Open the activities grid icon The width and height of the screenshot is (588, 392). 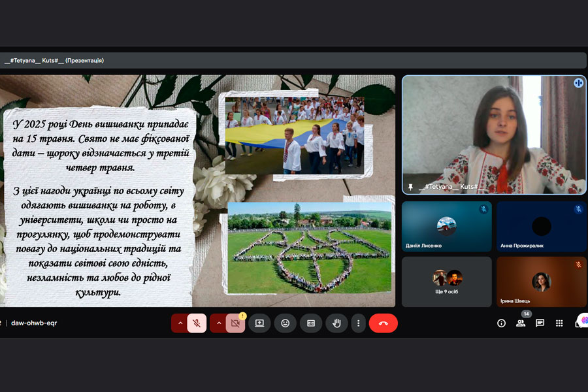coord(559,323)
